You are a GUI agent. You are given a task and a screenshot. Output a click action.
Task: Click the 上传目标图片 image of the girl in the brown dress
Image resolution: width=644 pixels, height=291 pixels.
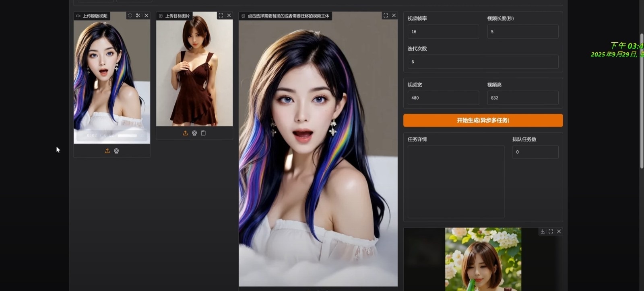coord(194,69)
